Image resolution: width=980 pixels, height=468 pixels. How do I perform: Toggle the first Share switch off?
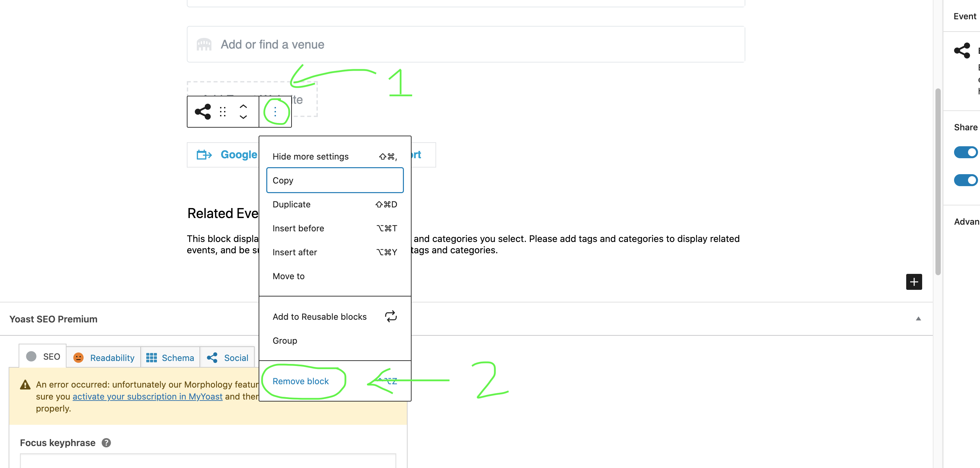966,152
